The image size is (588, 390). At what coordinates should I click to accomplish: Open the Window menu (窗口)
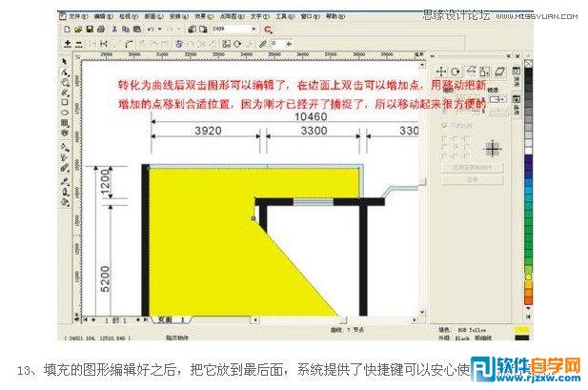pyautogui.click(x=310, y=16)
